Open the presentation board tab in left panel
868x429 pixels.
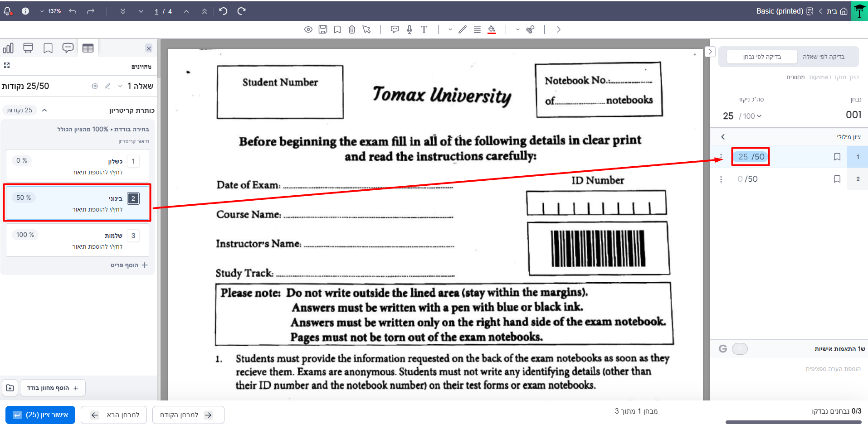click(x=28, y=48)
